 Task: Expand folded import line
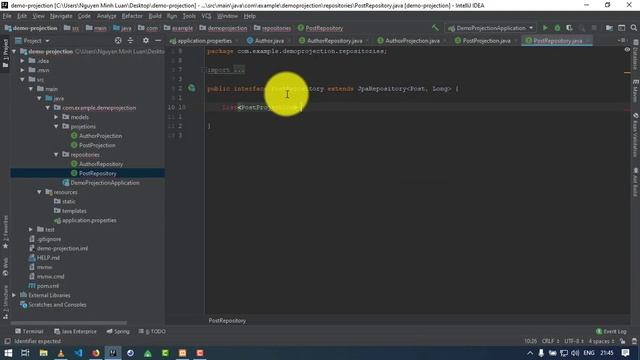click(239, 70)
